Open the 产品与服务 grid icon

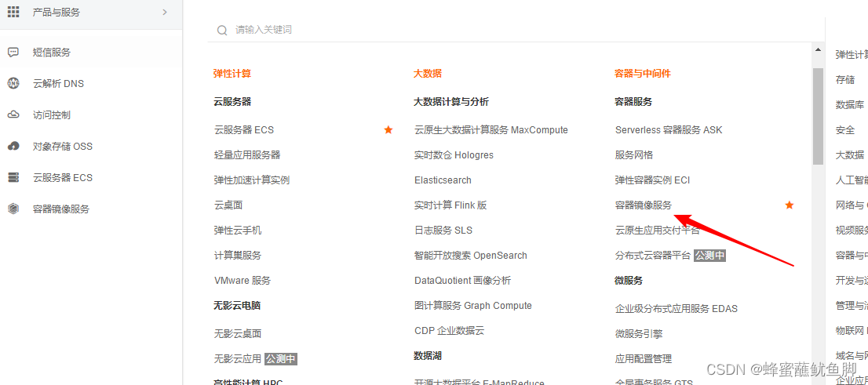pyautogui.click(x=13, y=12)
